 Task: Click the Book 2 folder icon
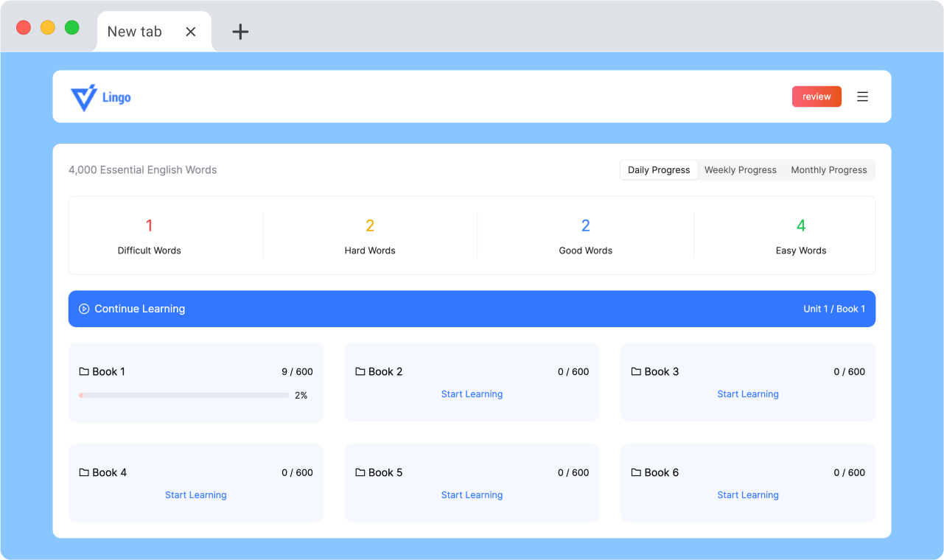point(360,371)
